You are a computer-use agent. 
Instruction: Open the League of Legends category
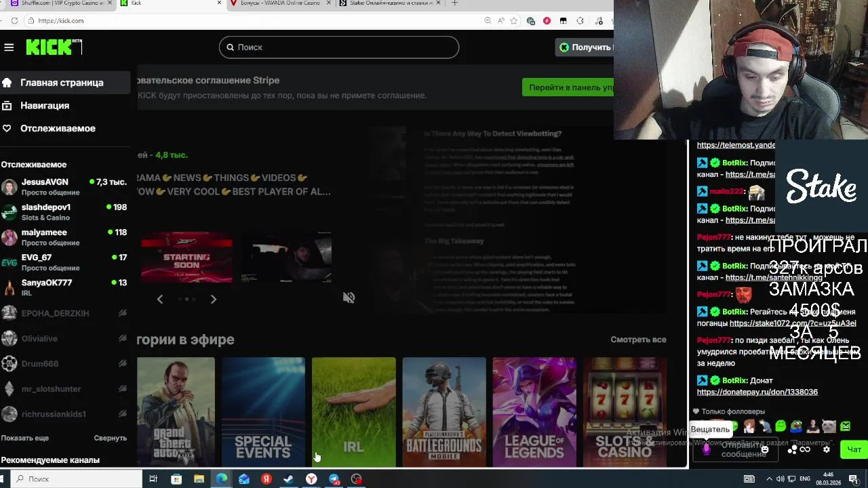click(534, 412)
